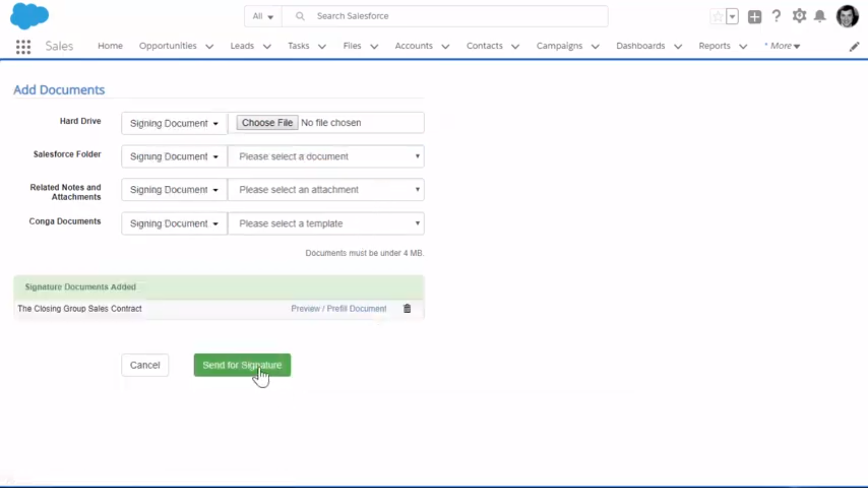Click the Send for Signature button
The image size is (868, 488).
click(242, 365)
